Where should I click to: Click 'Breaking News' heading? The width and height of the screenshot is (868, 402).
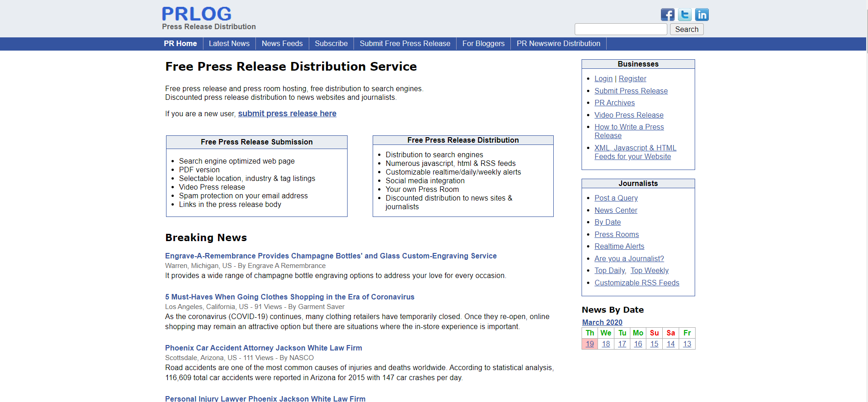(206, 237)
